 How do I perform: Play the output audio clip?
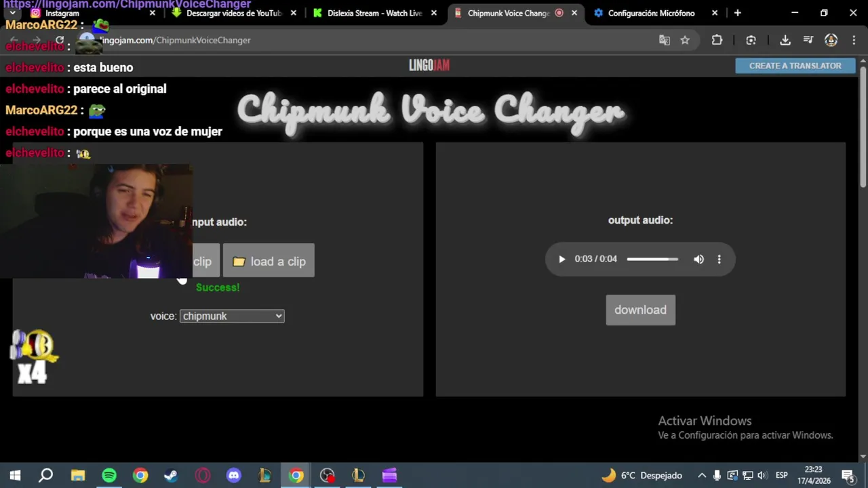click(x=561, y=259)
